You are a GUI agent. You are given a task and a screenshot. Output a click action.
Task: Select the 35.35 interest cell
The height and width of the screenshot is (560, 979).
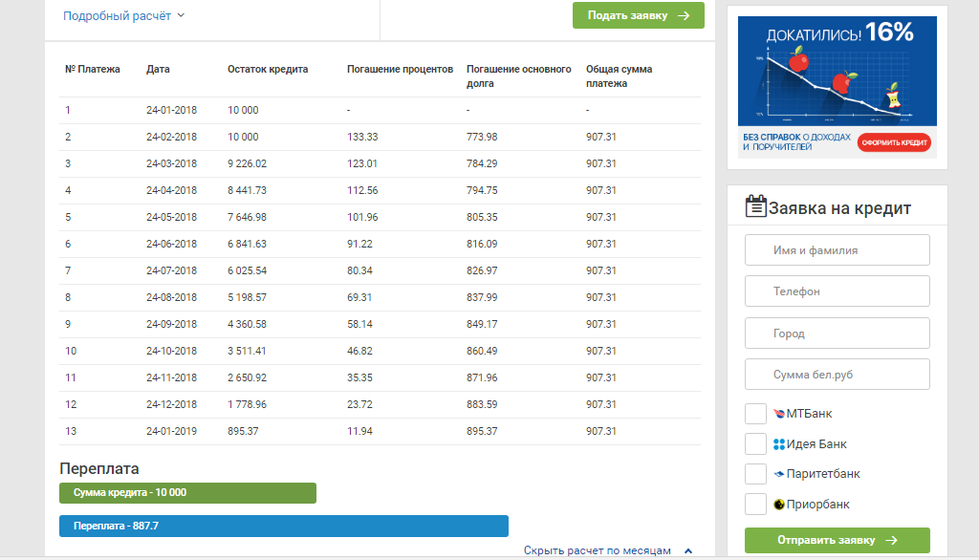click(359, 377)
